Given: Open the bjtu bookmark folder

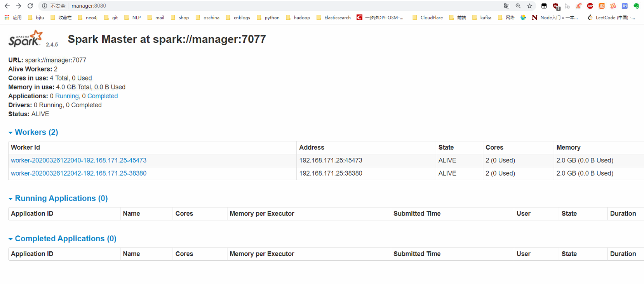Looking at the screenshot, I should click(x=36, y=17).
